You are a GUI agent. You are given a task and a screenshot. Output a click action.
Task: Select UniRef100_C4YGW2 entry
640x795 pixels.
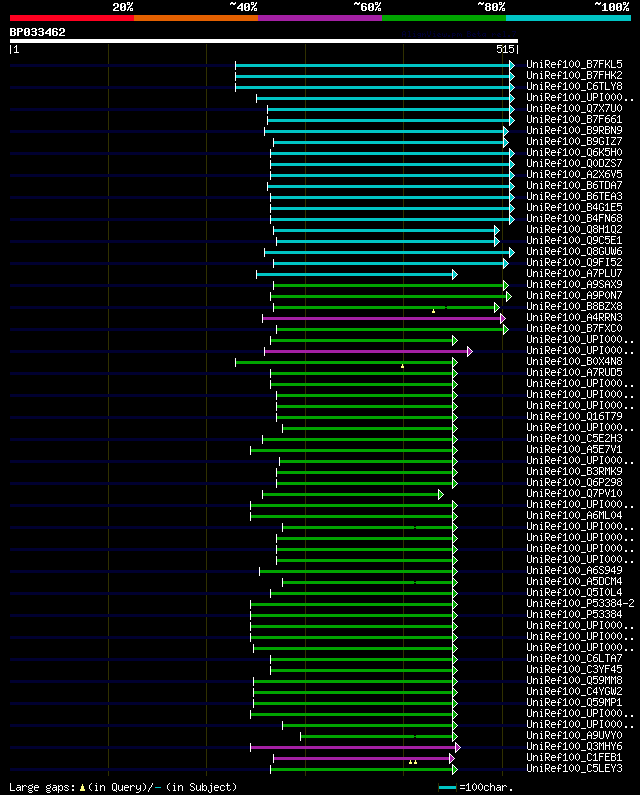(574, 692)
